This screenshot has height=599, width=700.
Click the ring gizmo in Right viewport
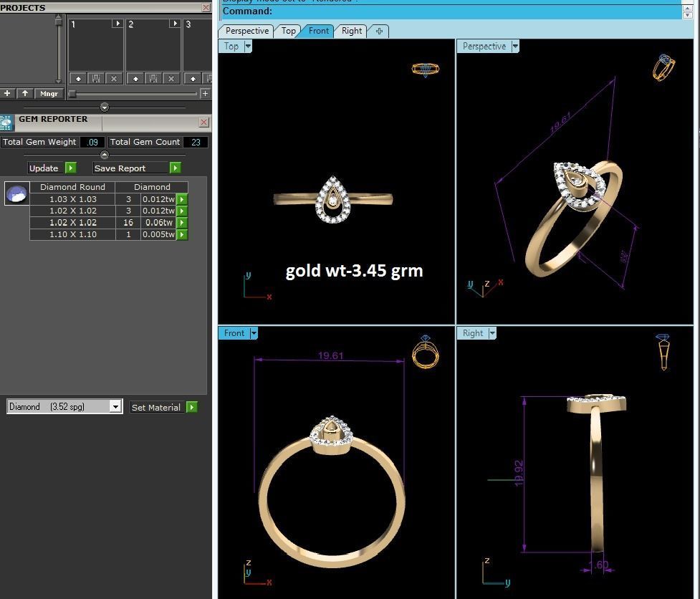point(664,352)
